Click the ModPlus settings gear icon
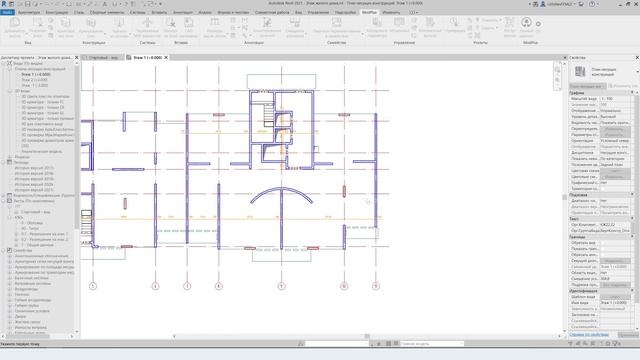This screenshot has width=640, height=360. [x=538, y=24]
